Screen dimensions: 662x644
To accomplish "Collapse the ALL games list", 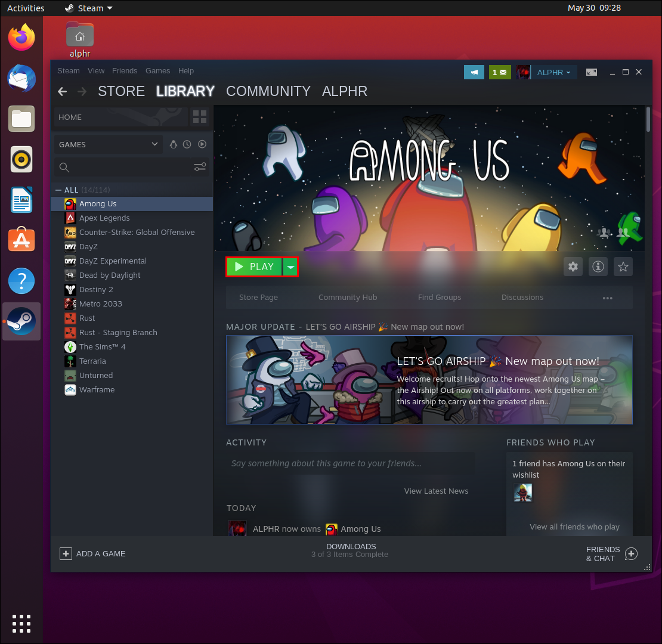I will (58, 190).
